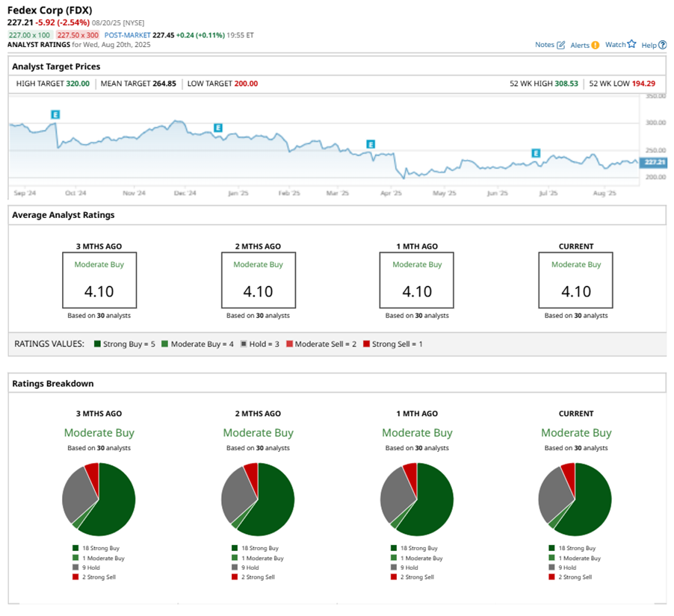Toggle the Watch star icon
The width and height of the screenshot is (674, 616).
(x=631, y=44)
